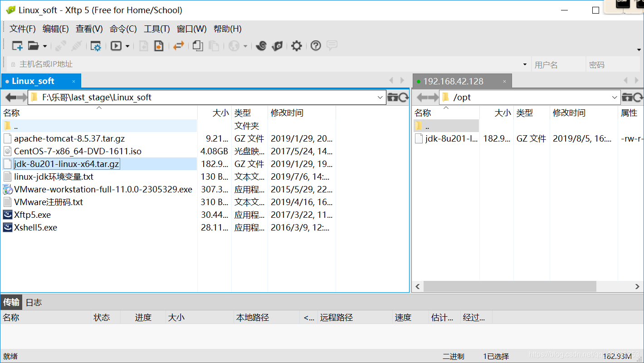The width and height of the screenshot is (644, 363).
Task: Click the local pane back/forward navigation arrows
Action: 16,97
